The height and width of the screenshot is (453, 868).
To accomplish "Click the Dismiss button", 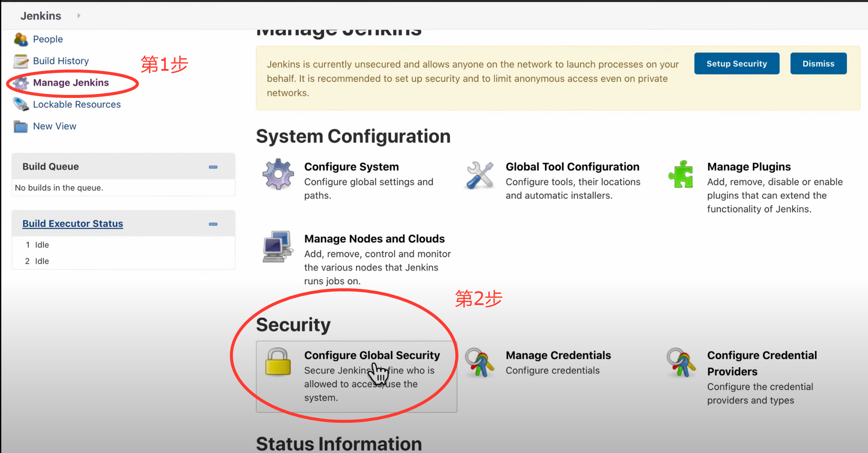I will click(818, 63).
